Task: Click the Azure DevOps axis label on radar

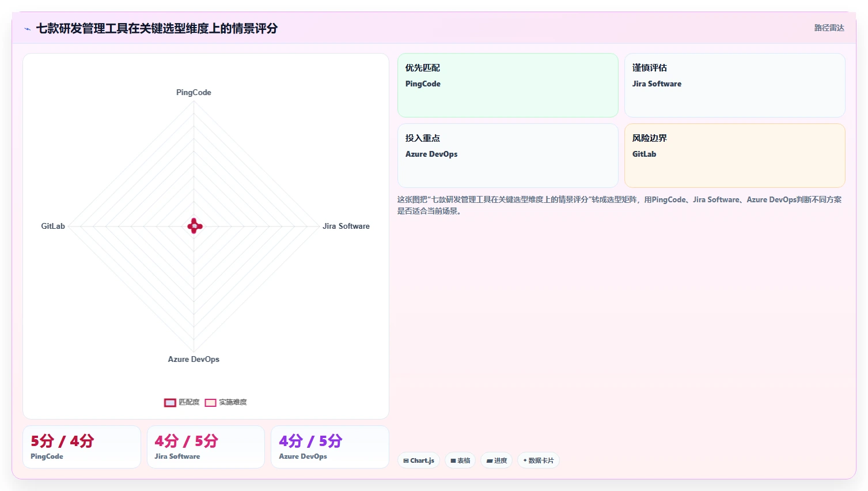Action: click(x=194, y=359)
